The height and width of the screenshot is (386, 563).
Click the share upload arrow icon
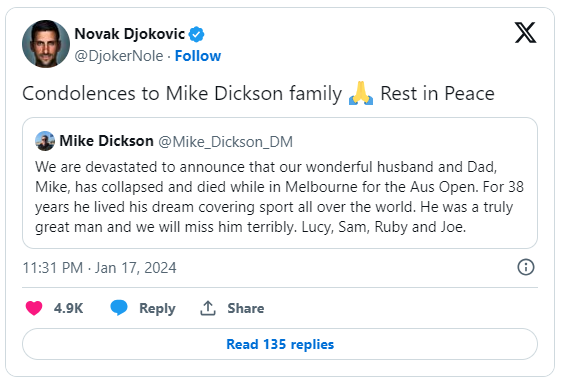pyautogui.click(x=208, y=308)
